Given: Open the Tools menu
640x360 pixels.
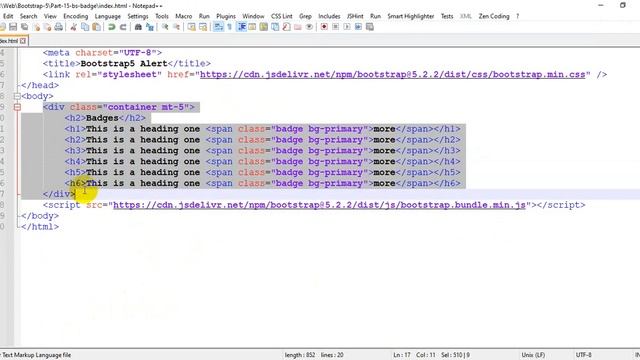Looking at the screenshot, I should [x=162, y=16].
